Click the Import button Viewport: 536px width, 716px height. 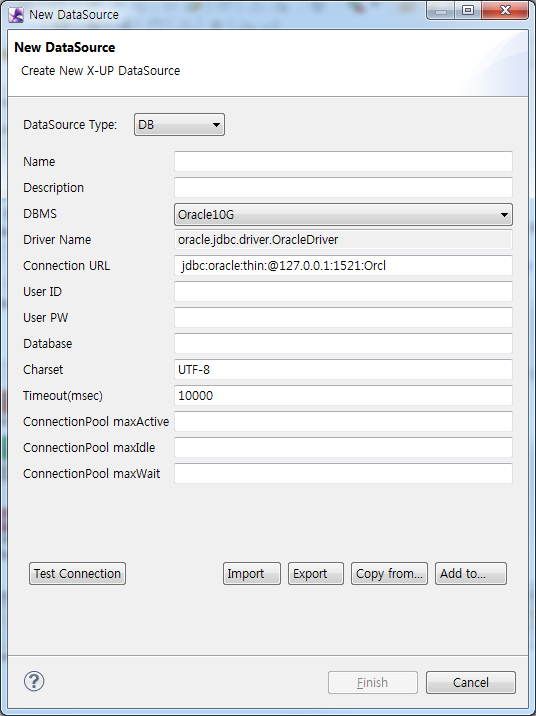pyautogui.click(x=252, y=574)
